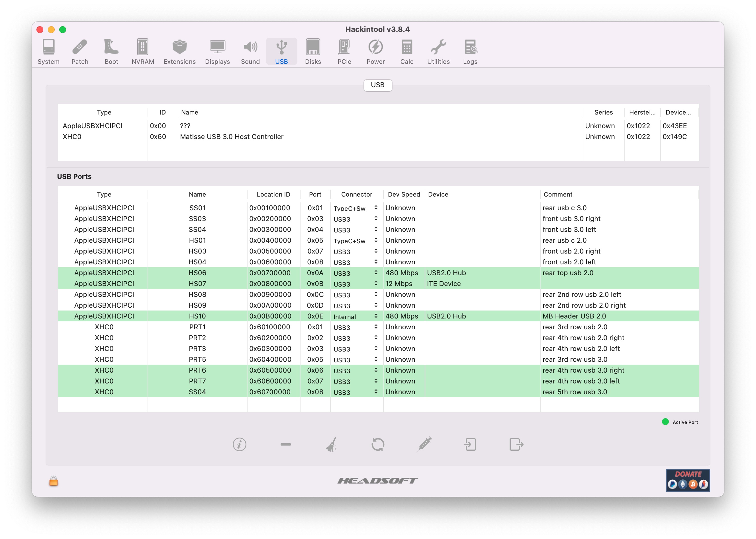Click the import icon in bottom toolbar

(x=470, y=444)
